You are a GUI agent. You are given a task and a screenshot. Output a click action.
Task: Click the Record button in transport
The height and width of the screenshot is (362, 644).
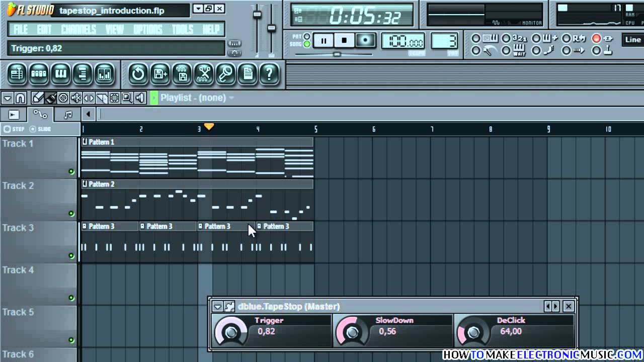point(366,40)
